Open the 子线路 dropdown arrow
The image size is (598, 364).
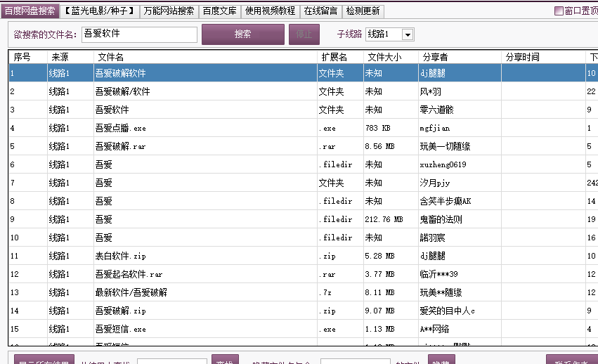pos(408,34)
